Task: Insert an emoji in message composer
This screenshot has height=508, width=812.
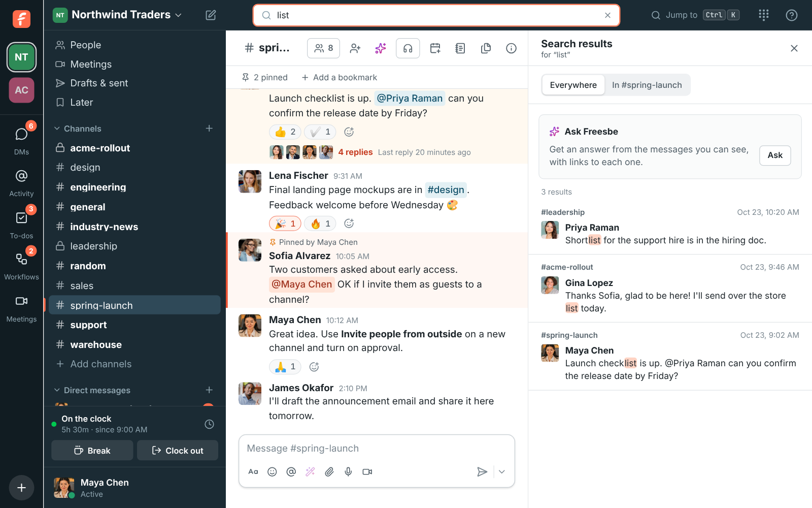Action: tap(272, 472)
